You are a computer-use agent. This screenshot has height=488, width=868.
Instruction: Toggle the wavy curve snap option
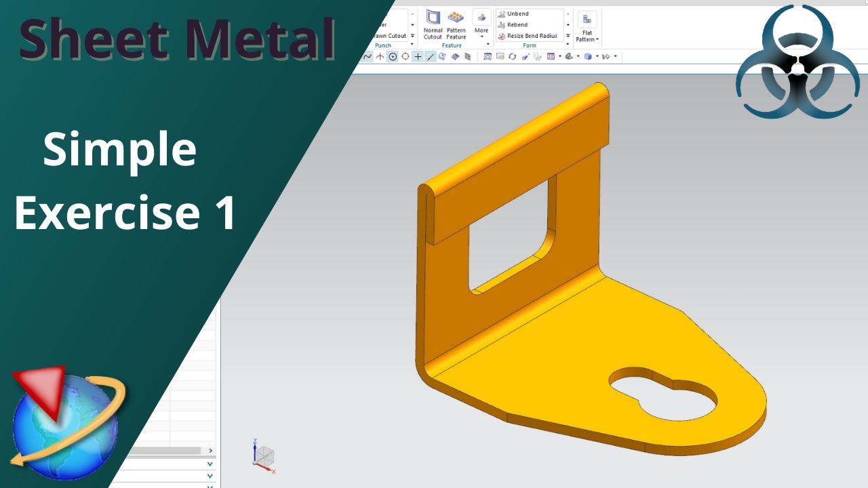point(368,56)
